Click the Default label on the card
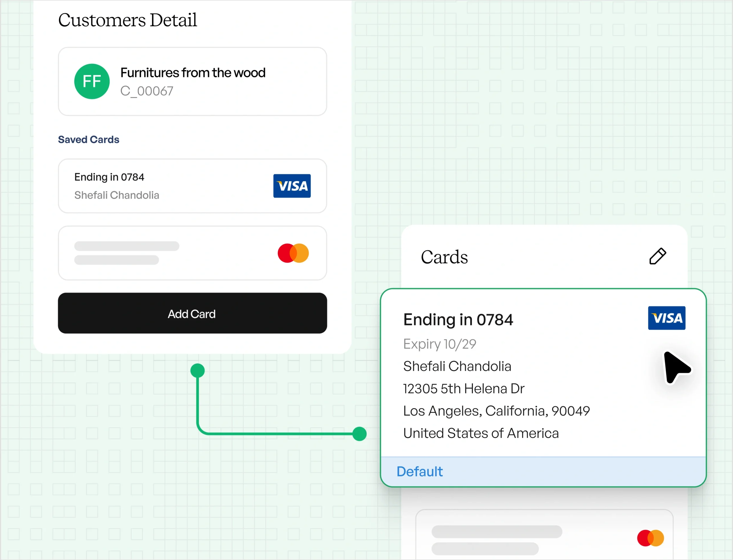733x560 pixels. click(x=419, y=471)
